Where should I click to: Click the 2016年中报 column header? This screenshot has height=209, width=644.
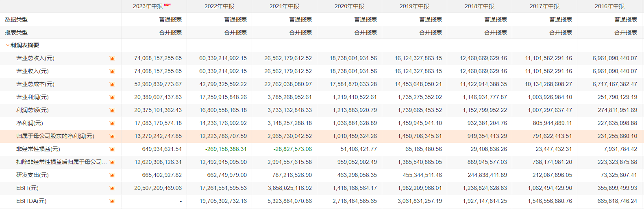(x=609, y=6)
